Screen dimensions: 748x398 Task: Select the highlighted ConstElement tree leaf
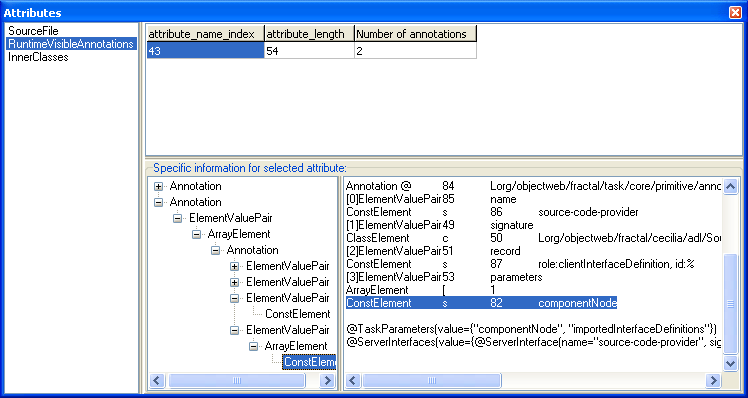pyautogui.click(x=310, y=362)
